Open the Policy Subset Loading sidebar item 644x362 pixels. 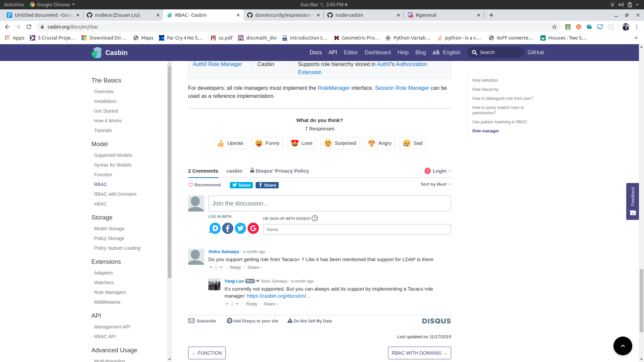tap(117, 248)
